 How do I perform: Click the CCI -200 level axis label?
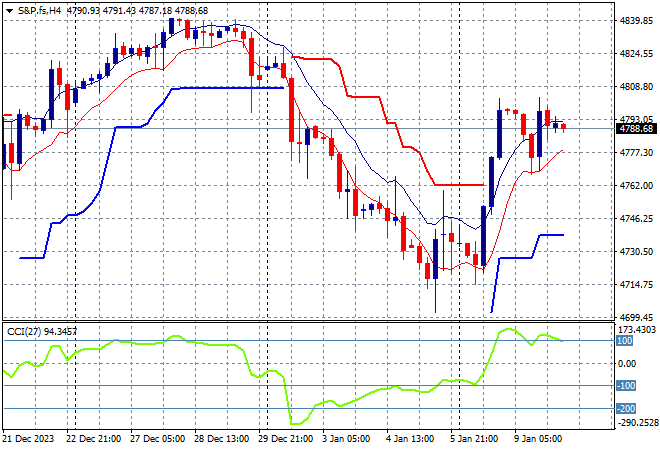626,409
